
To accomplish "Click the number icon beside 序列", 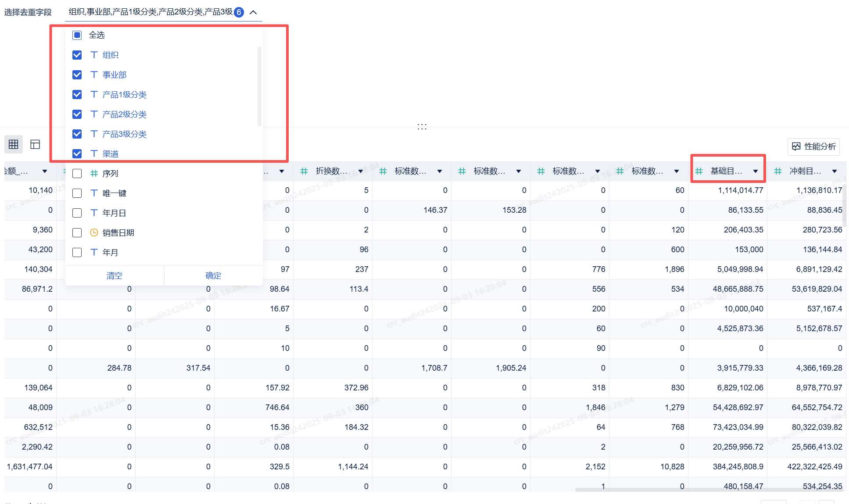I will pos(94,173).
